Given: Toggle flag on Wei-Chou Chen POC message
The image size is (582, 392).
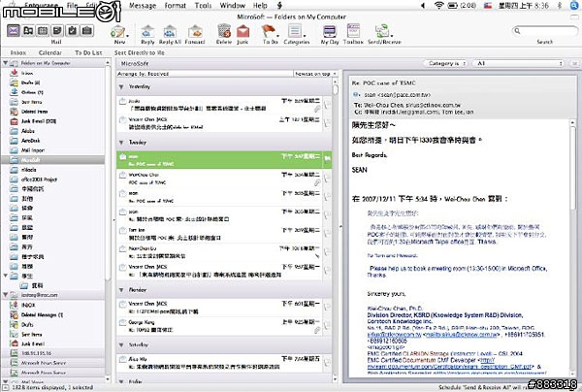Looking at the screenshot, I should click(x=327, y=179).
